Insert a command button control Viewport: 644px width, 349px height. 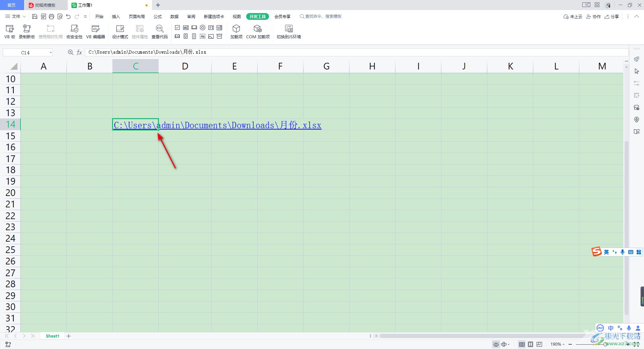coord(194,28)
